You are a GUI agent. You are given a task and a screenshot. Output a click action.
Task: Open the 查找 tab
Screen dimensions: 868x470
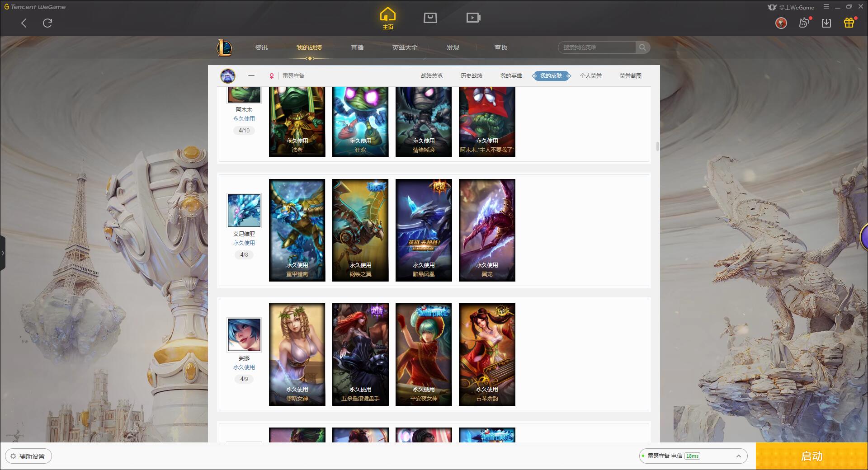coord(501,47)
